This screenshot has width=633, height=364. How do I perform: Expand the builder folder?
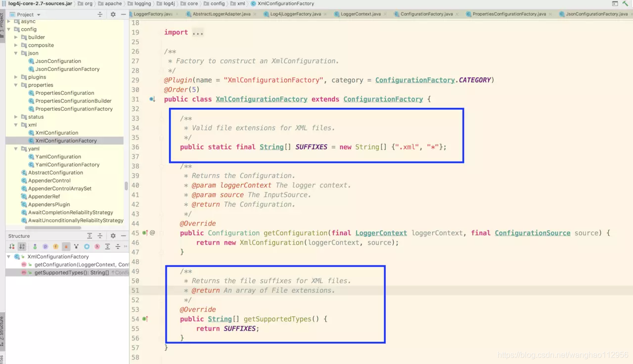point(16,37)
